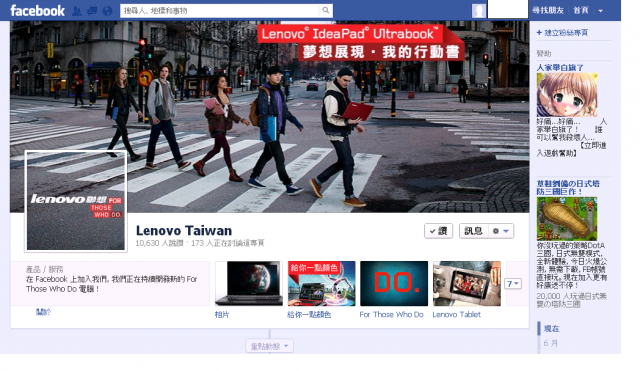The width and height of the screenshot is (640, 371).
Task: Click the 10,630 人說讚 count
Action: [x=159, y=243]
